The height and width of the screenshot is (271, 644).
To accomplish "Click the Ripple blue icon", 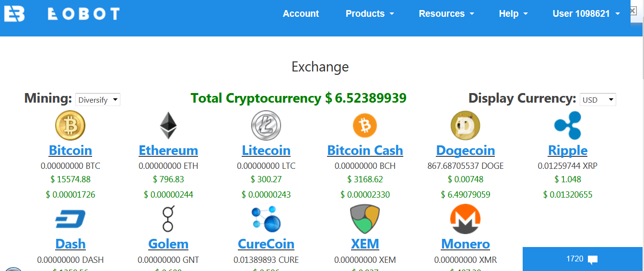I will pos(568,126).
